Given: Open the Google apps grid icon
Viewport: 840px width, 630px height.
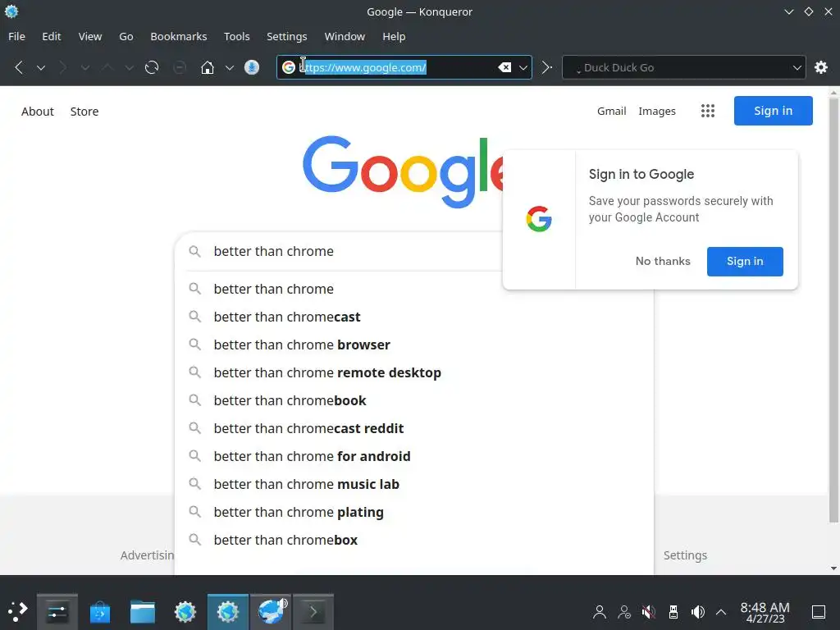Looking at the screenshot, I should click(x=708, y=111).
